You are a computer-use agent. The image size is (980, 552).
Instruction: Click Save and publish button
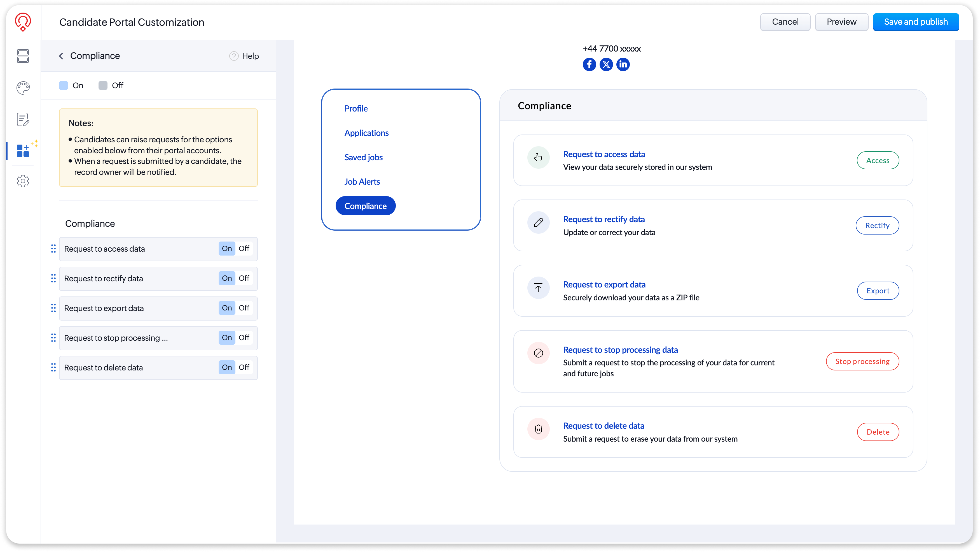(916, 22)
